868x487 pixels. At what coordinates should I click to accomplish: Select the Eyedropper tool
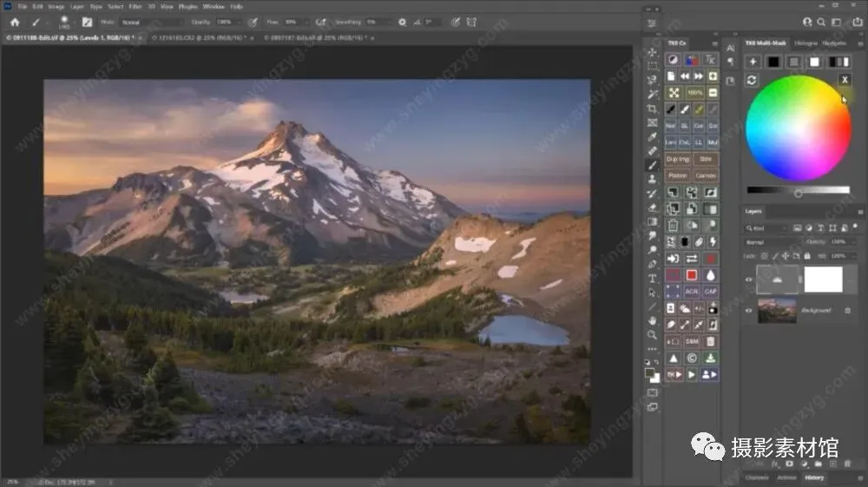pos(653,136)
